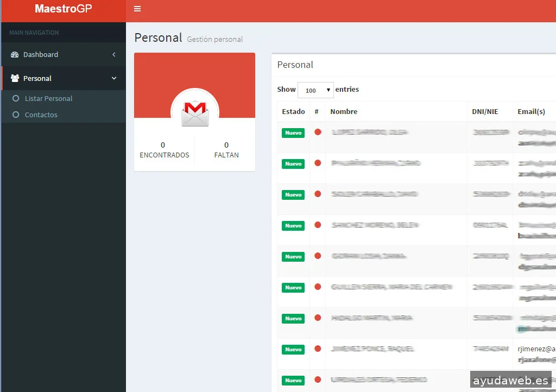This screenshot has width=556, height=392.
Task: Sort table by Estado column header
Action: pos(293,112)
